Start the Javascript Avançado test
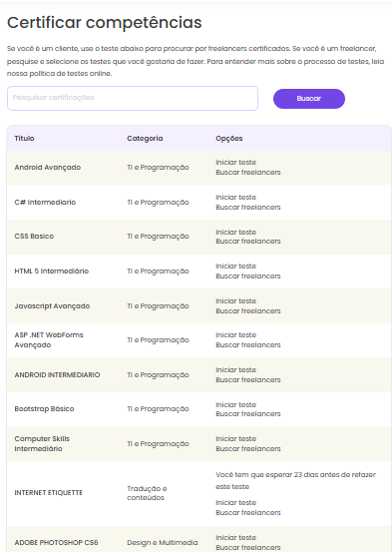 (235, 301)
